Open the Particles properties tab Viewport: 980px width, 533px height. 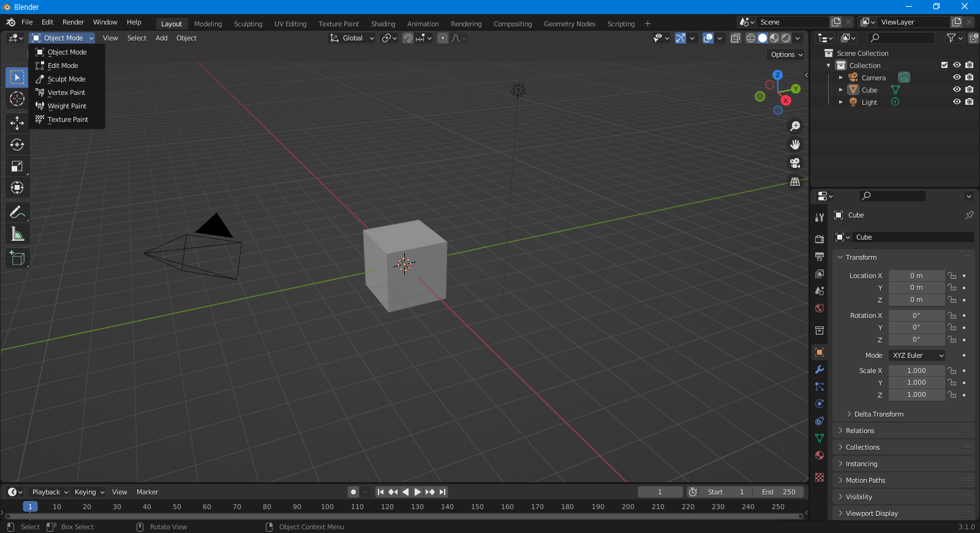point(820,387)
